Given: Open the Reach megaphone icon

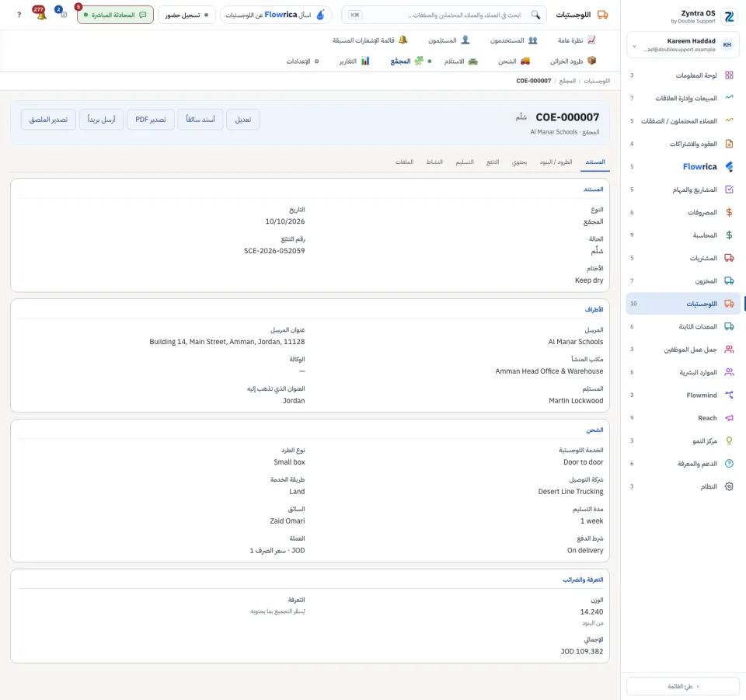Looking at the screenshot, I should point(729,417).
